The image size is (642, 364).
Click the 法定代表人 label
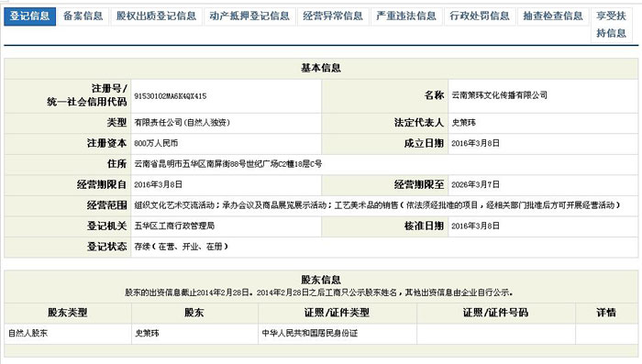(x=419, y=123)
